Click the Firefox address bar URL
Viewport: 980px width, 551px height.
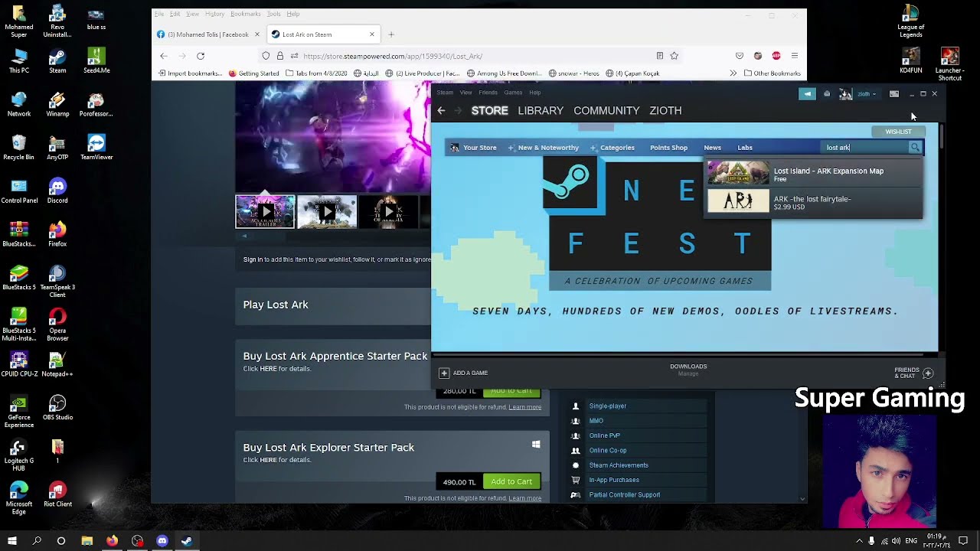[x=393, y=56]
